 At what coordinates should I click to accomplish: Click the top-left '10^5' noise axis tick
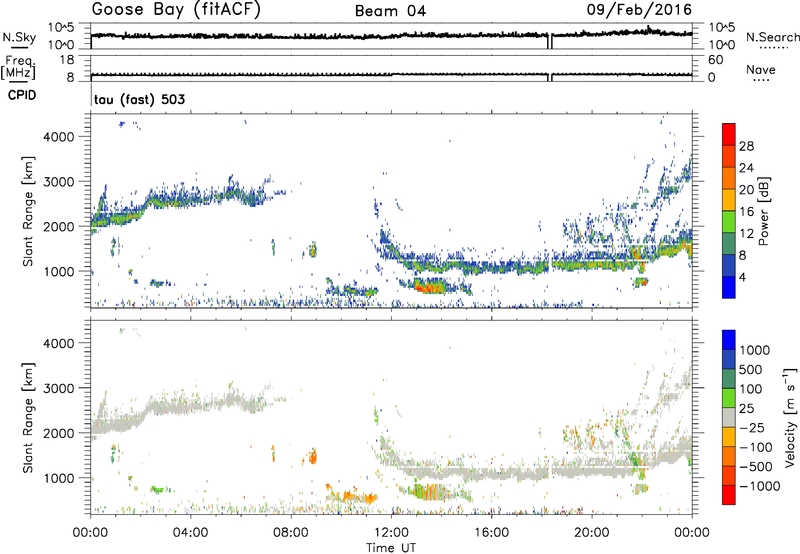point(61,28)
